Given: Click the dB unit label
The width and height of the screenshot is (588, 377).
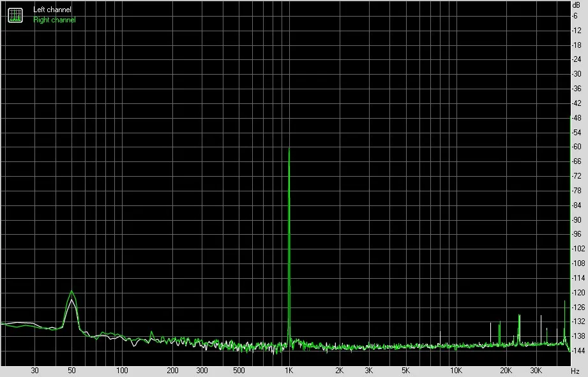Looking at the screenshot, I should point(577,5).
